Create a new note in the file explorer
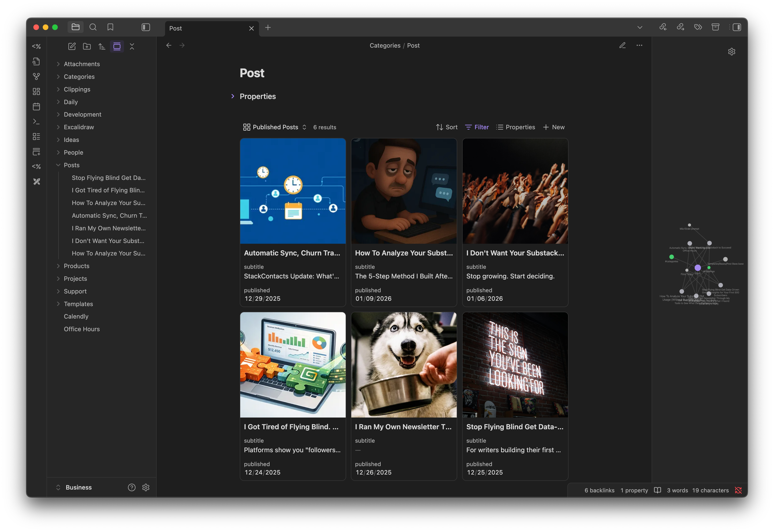 click(x=72, y=46)
